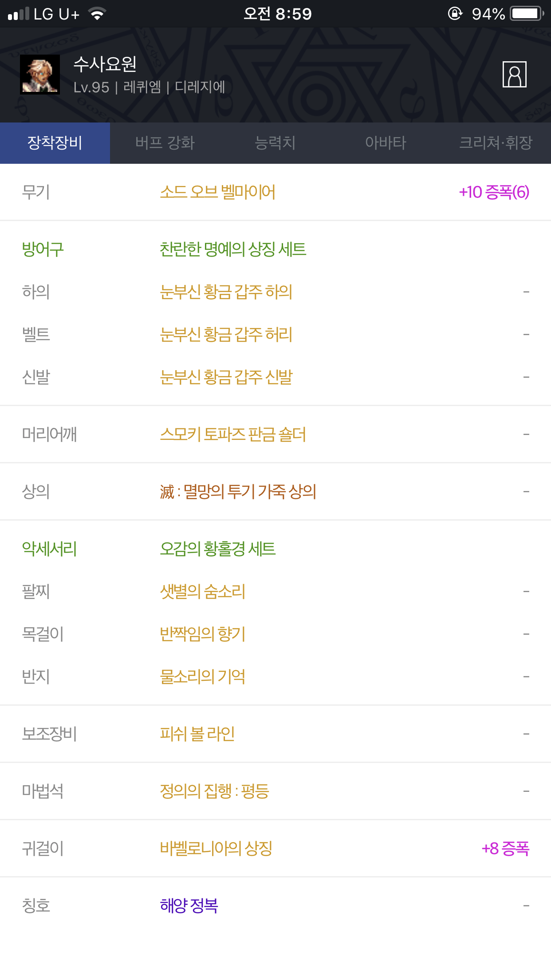Tap the 해양 정복 title entry

[189, 906]
